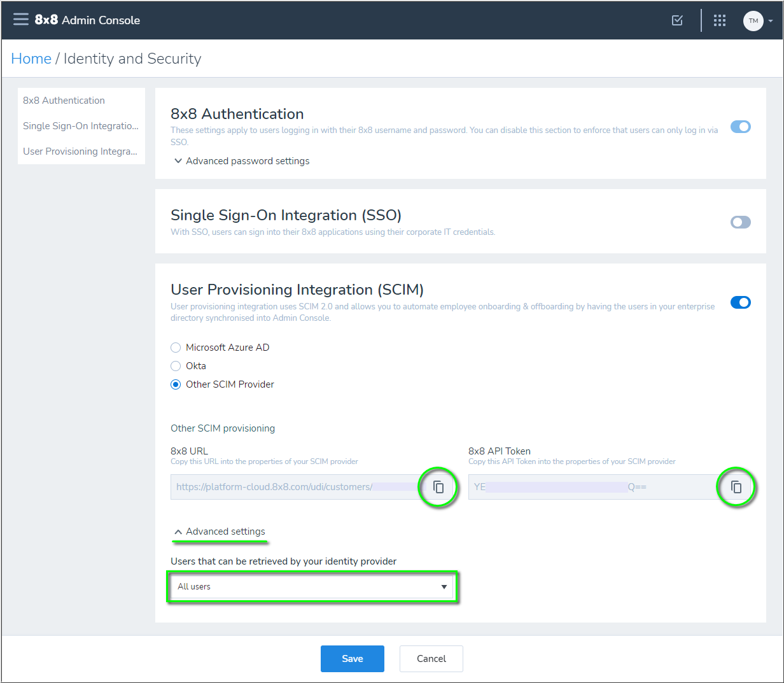The height and width of the screenshot is (683, 784).
Task: Click the Cancel button
Action: 431,659
